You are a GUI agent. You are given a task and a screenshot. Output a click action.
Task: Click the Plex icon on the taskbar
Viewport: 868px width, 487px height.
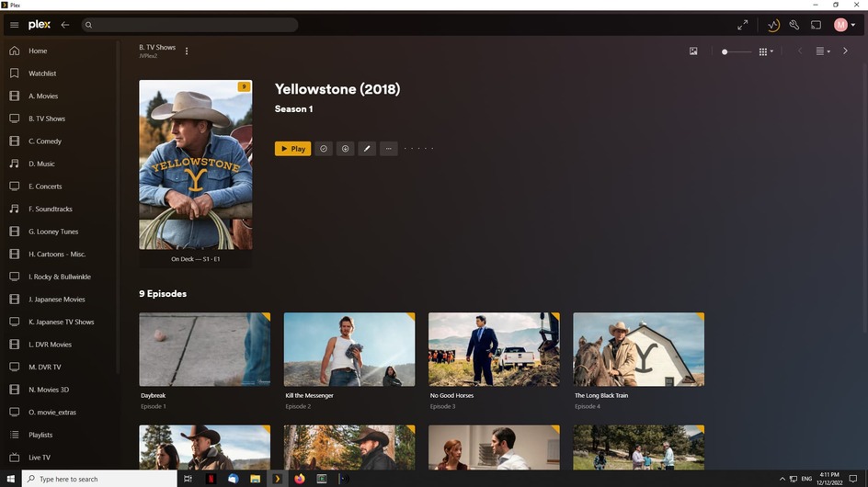(278, 479)
